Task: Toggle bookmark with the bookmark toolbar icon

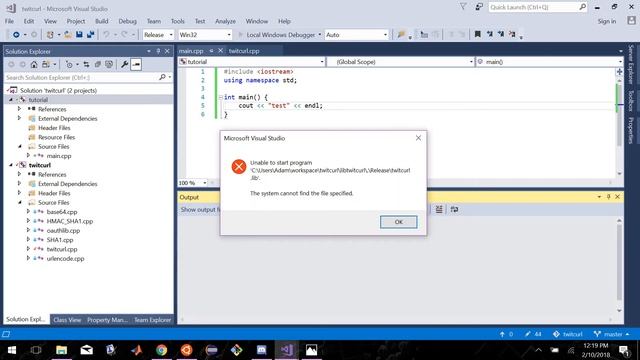Action: pyautogui.click(x=478, y=35)
